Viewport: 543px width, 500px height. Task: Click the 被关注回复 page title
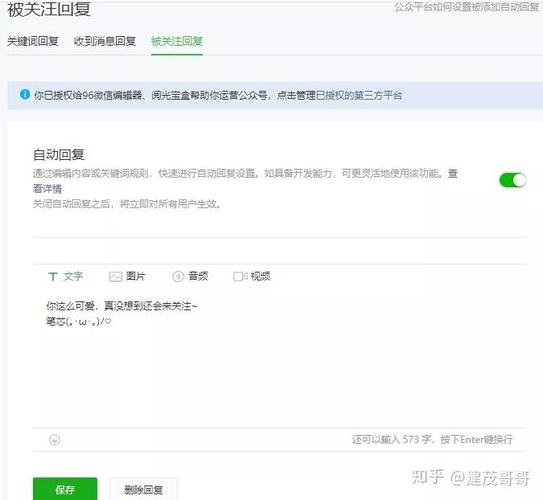pyautogui.click(x=49, y=9)
